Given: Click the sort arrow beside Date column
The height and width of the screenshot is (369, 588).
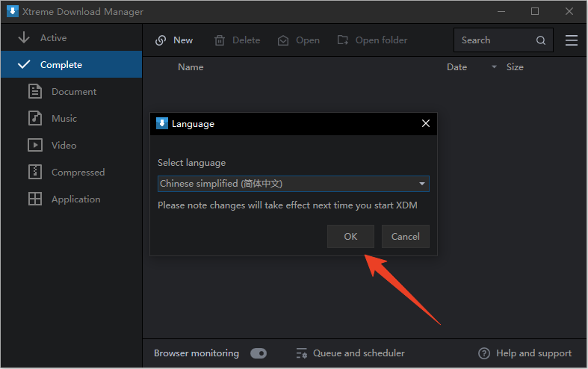Looking at the screenshot, I should 494,67.
